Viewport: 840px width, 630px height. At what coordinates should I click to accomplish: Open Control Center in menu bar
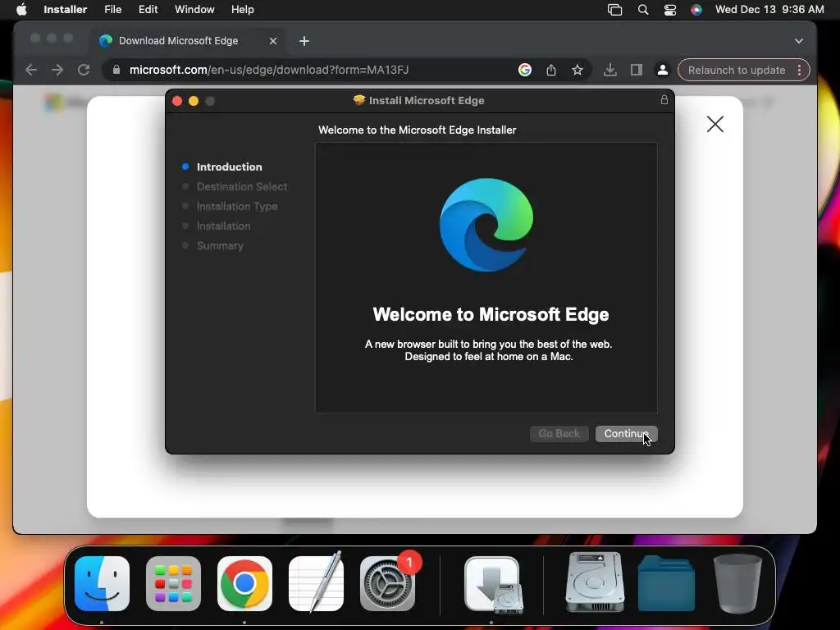click(669, 10)
